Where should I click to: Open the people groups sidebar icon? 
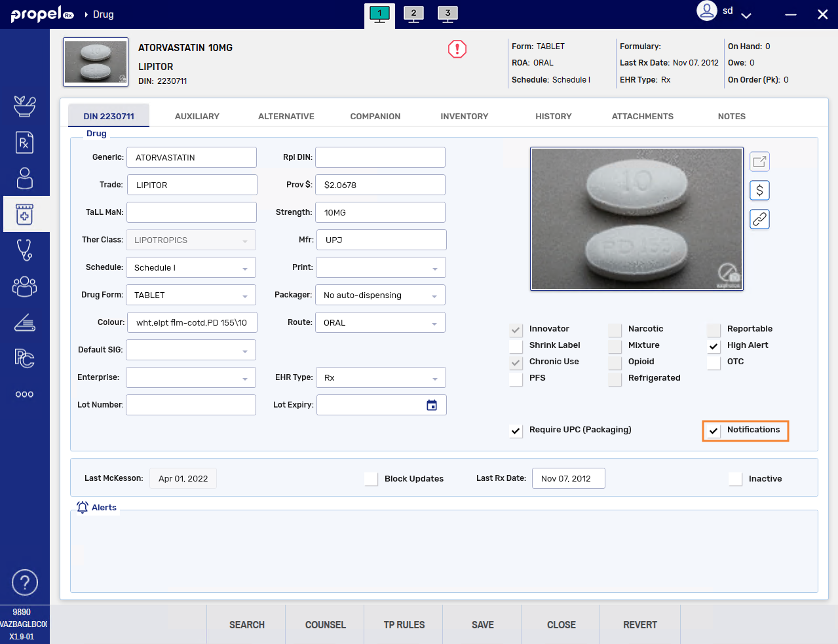tap(25, 286)
